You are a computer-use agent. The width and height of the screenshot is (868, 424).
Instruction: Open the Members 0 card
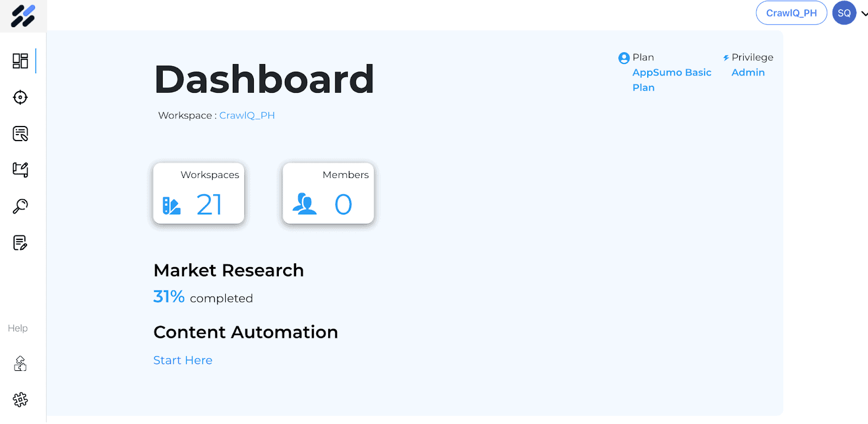tap(328, 193)
